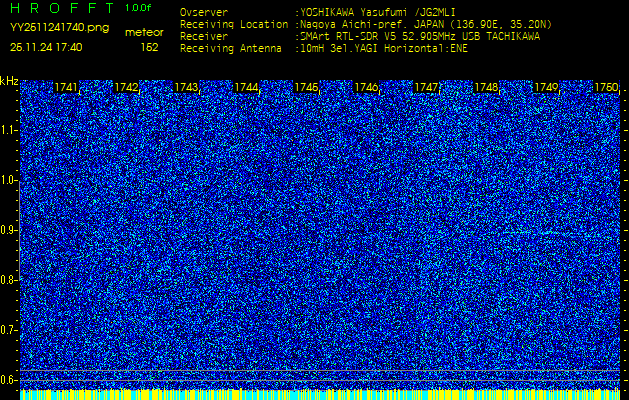This screenshot has height=400, width=629.
Task: Click the 26.11.24 17:40 timestamp
Action: point(47,46)
